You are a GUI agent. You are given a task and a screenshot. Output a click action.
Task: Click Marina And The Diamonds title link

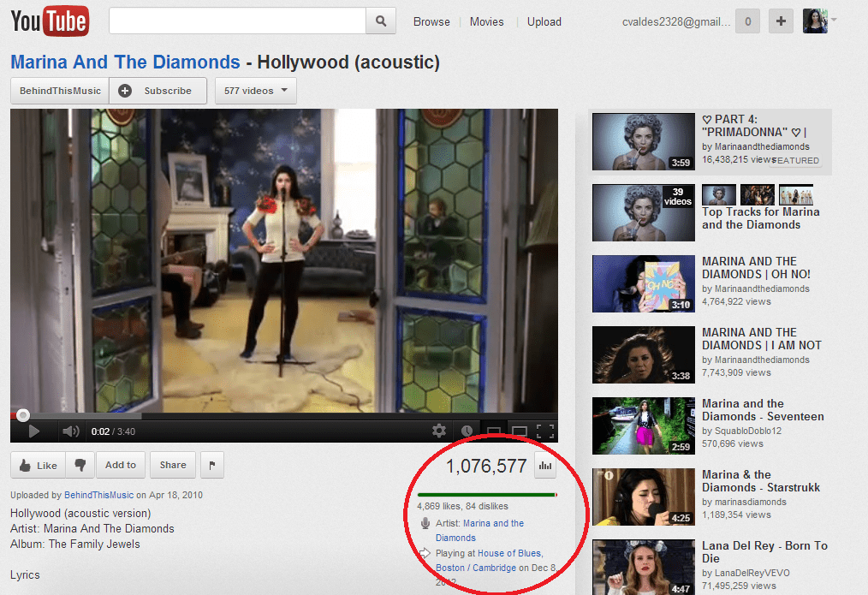(x=125, y=62)
